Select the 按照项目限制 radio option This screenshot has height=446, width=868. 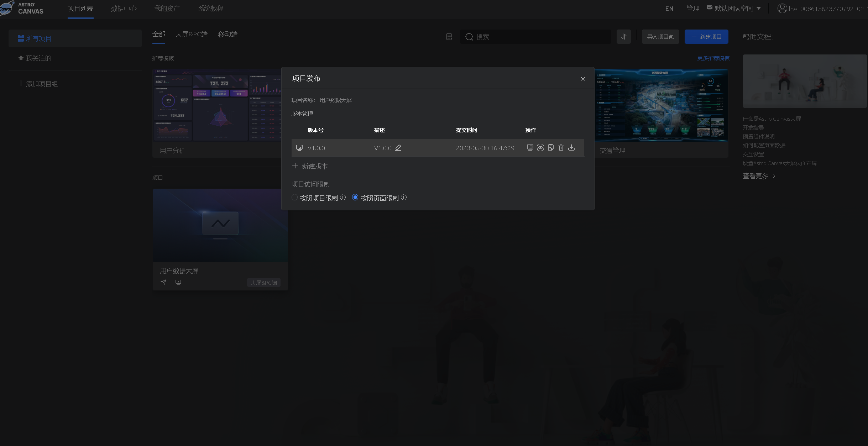coord(294,198)
